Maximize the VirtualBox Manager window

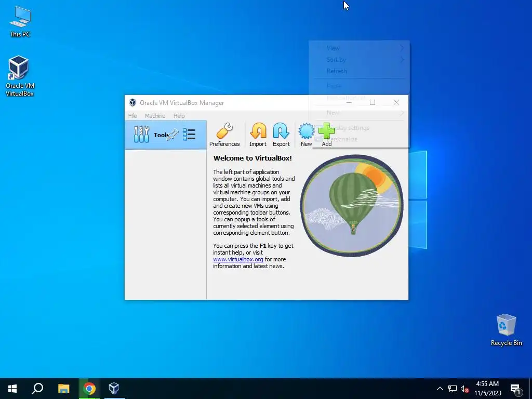coord(372,102)
